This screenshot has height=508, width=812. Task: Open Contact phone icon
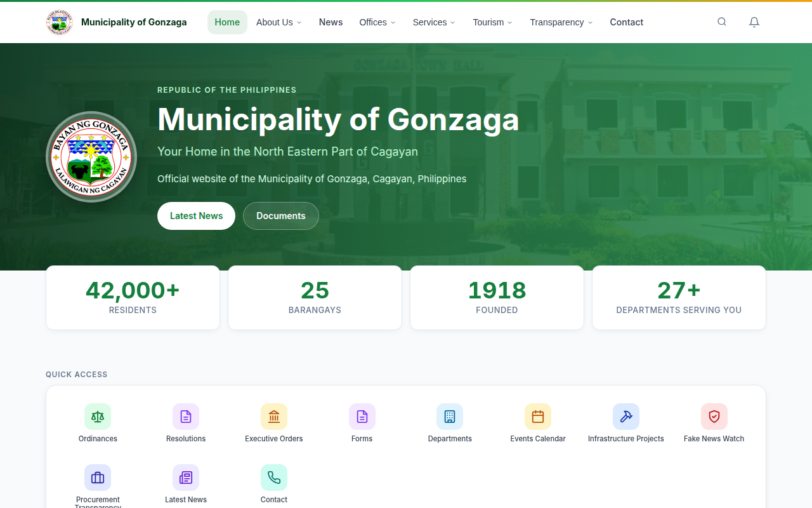pyautogui.click(x=274, y=478)
